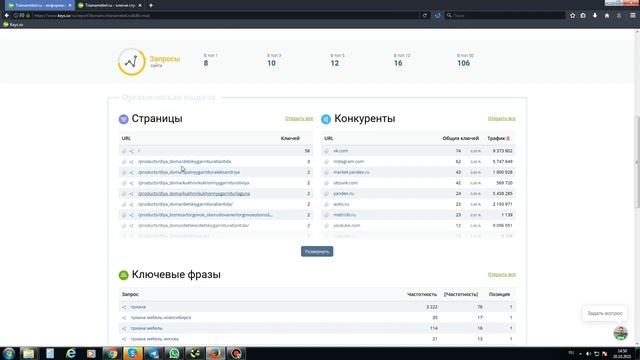Viewport: 640px width, 360px height.
Task: Open torgovoe_oborudovanie page URL link
Action: coord(205,215)
